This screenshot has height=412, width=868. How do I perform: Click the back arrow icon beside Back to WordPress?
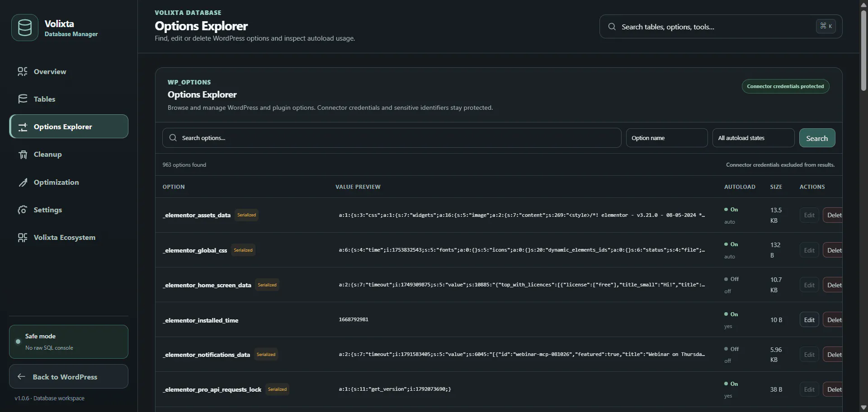[x=21, y=376]
